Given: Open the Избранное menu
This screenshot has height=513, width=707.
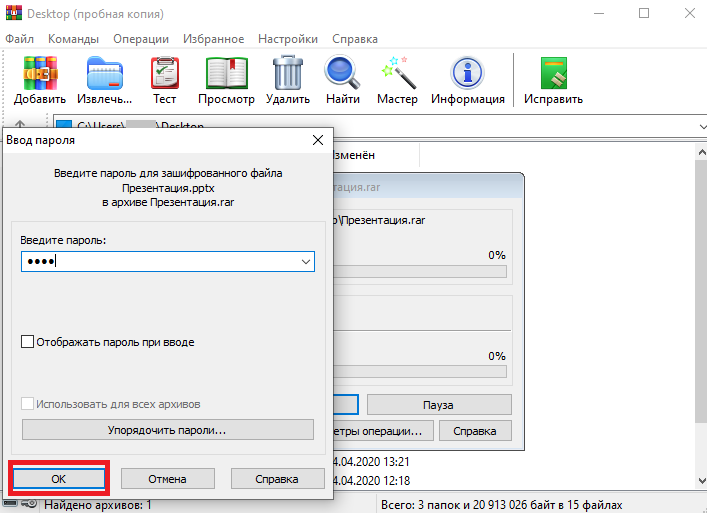Looking at the screenshot, I should coord(213,39).
